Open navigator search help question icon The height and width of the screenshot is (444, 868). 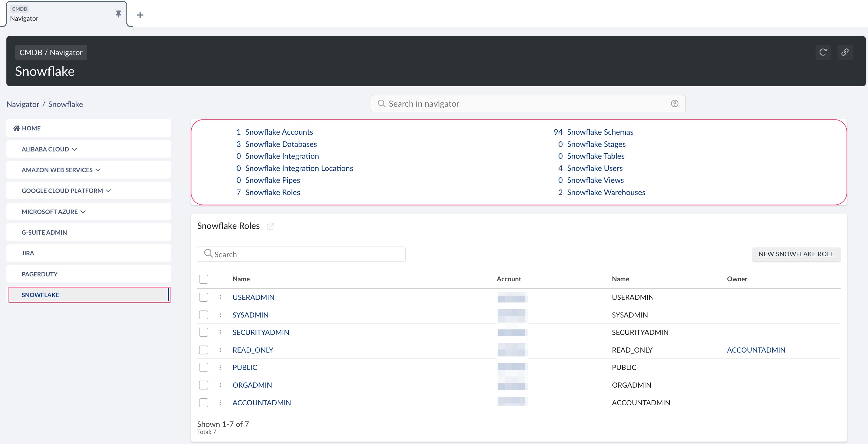(674, 104)
